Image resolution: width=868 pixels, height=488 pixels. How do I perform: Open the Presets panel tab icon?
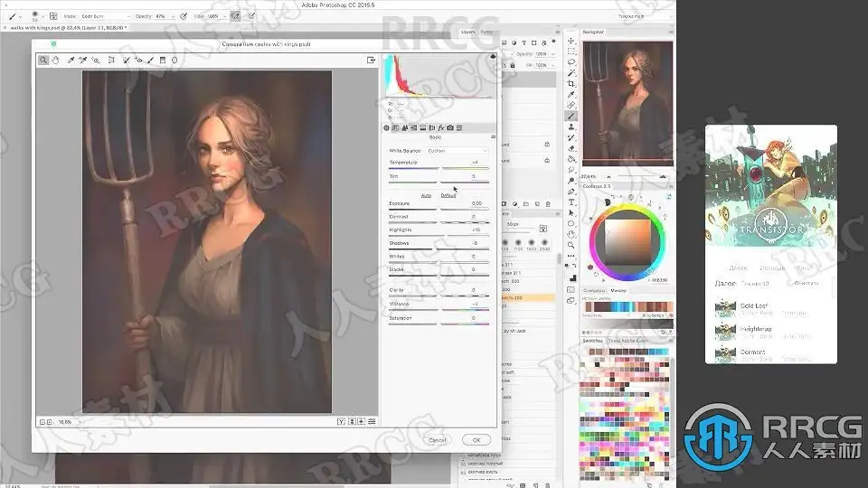coord(459,127)
